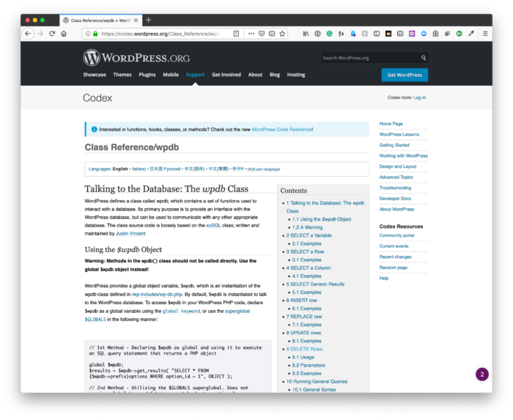Show site information icon in address bar
The image size is (513, 420).
coord(88,34)
